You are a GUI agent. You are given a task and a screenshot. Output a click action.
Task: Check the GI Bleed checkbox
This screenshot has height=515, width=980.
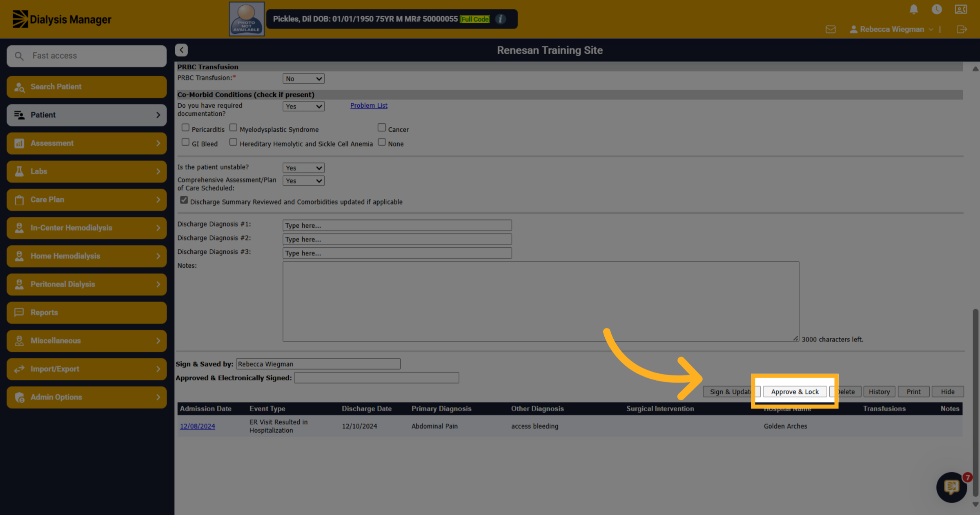pyautogui.click(x=185, y=142)
